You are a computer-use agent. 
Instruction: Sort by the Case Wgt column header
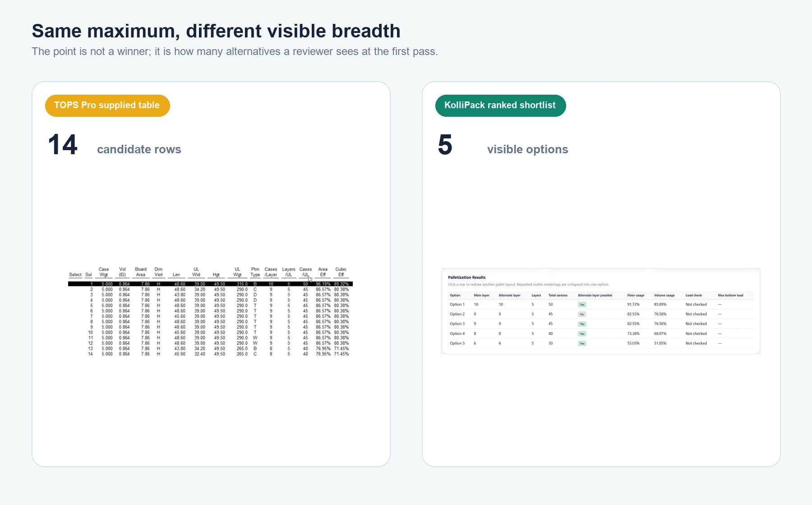click(x=104, y=272)
